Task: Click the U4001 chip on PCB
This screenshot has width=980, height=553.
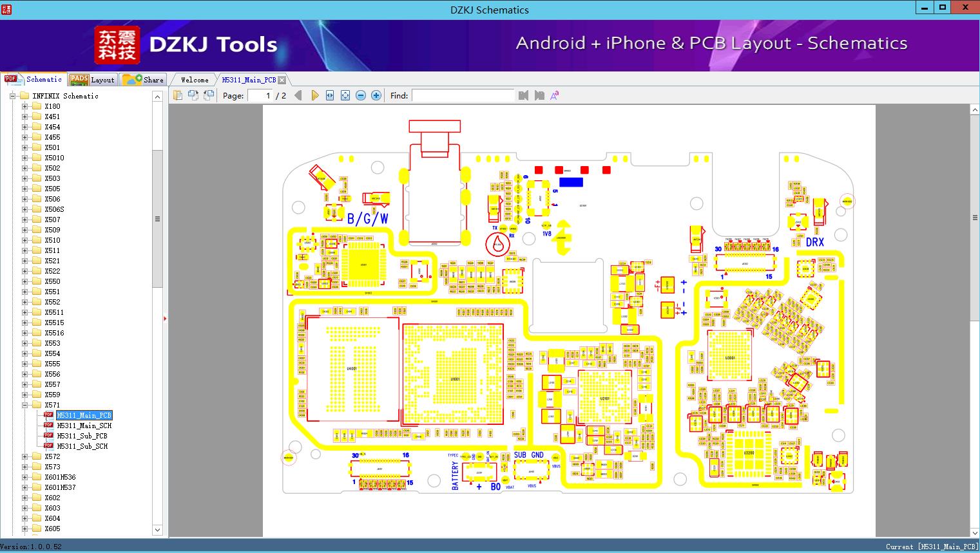Action: tap(352, 369)
